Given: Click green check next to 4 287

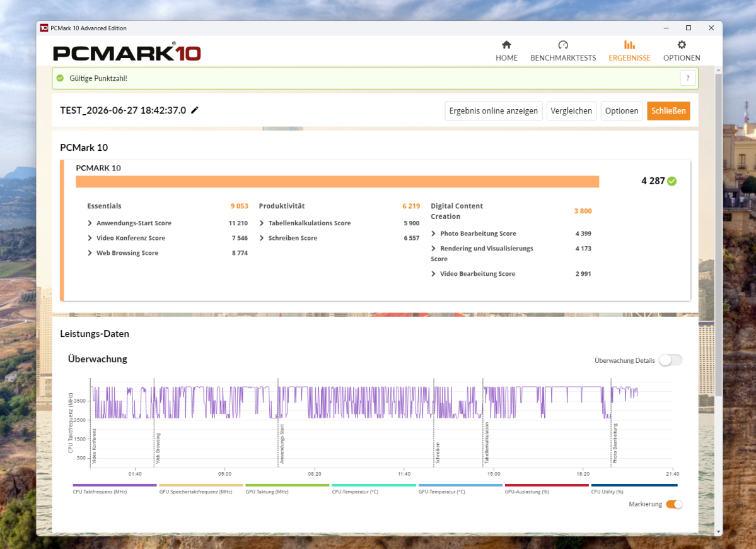Looking at the screenshot, I should click(x=672, y=181).
